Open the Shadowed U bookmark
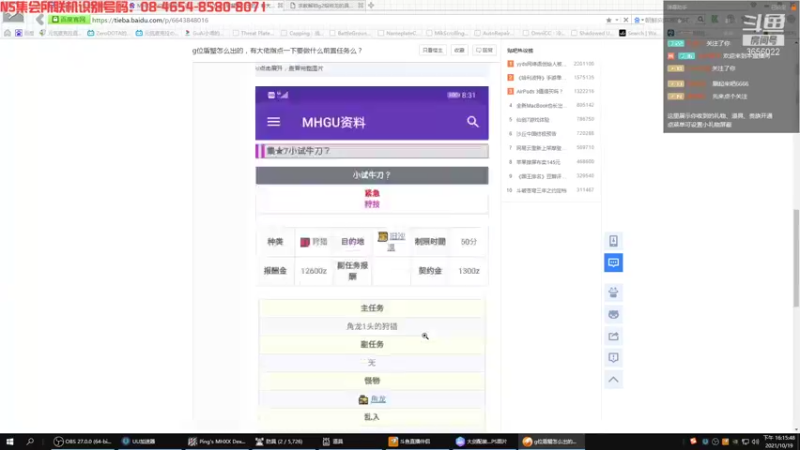Image resolution: width=800 pixels, height=450 pixels. [592, 33]
